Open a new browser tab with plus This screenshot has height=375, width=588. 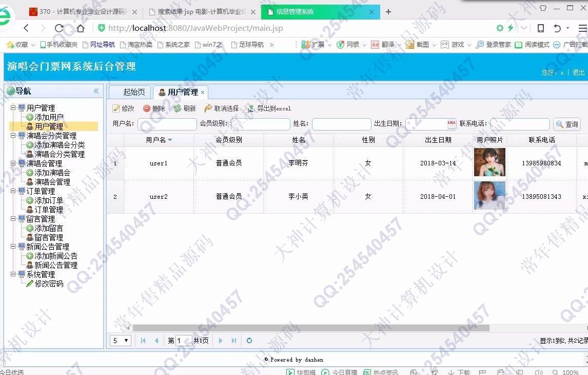pos(388,12)
